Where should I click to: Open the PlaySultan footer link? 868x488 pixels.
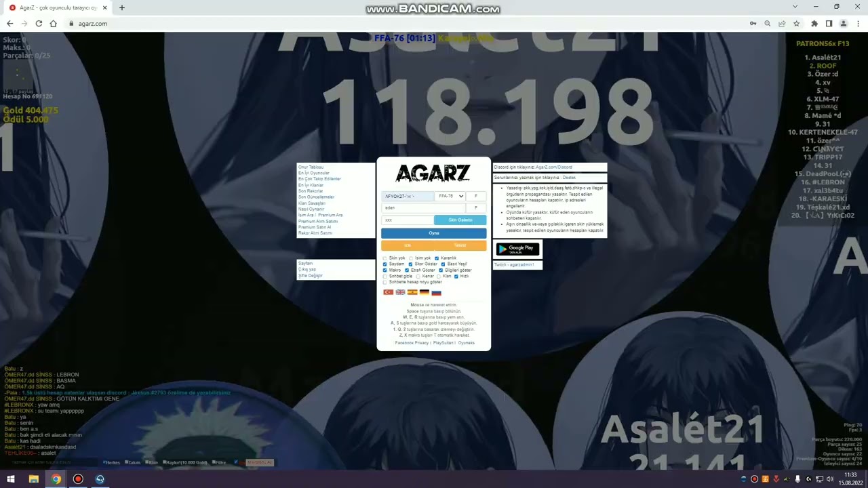(x=443, y=343)
